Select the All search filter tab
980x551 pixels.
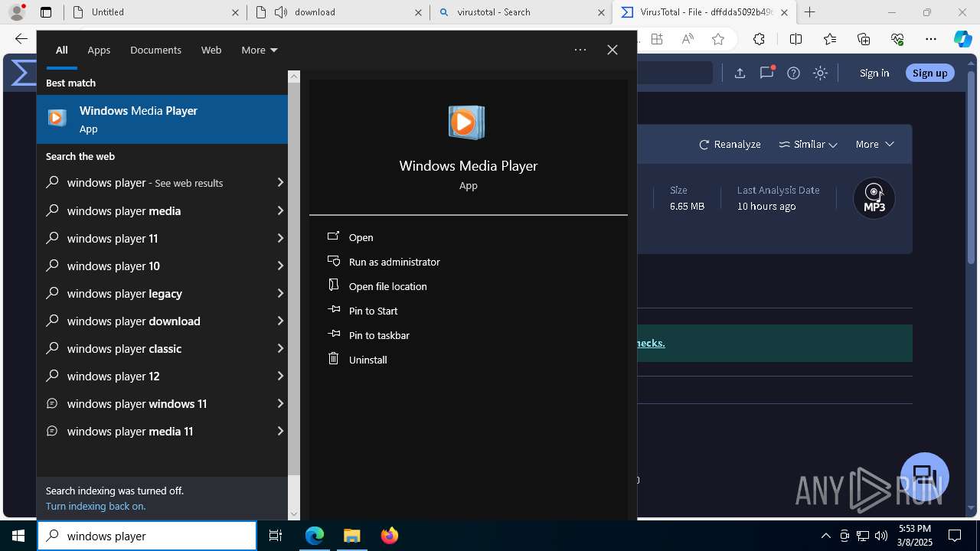(x=61, y=50)
